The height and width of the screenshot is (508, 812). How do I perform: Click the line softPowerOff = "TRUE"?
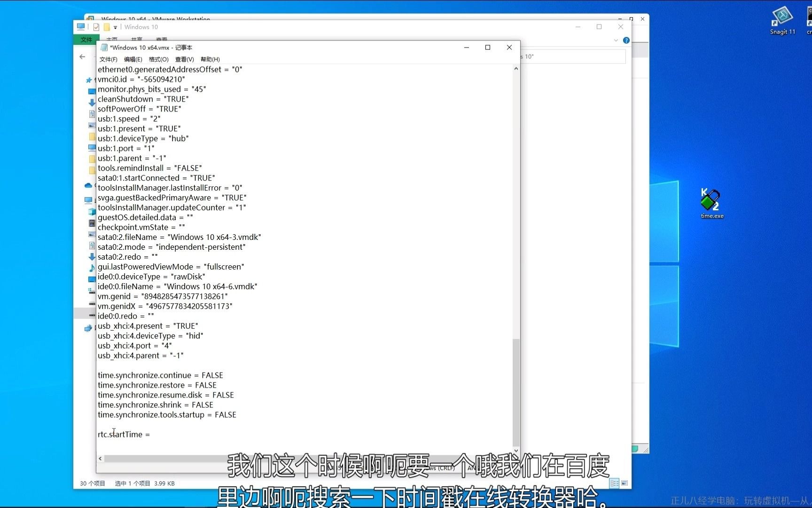[140, 109]
